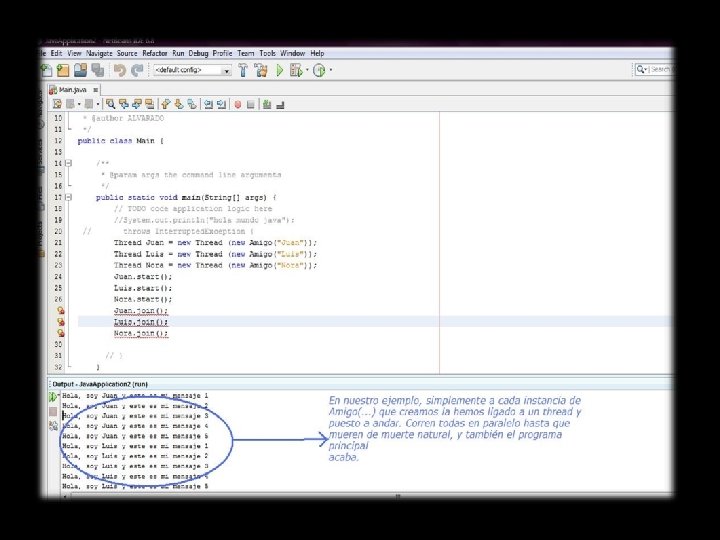Click error glyph beside Luis.join() line
This screenshot has width=720, height=540.
click(61, 322)
